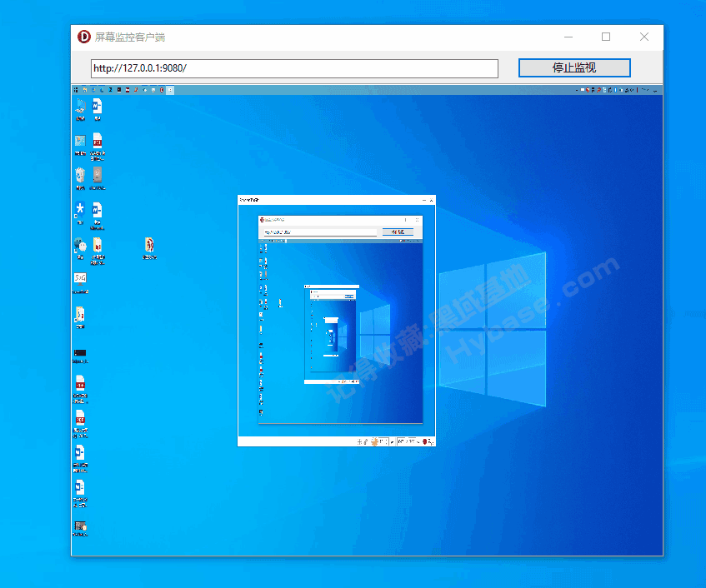Close the 屏幕监控客户端 window
Screen dimensions: 706x588
[x=644, y=37]
